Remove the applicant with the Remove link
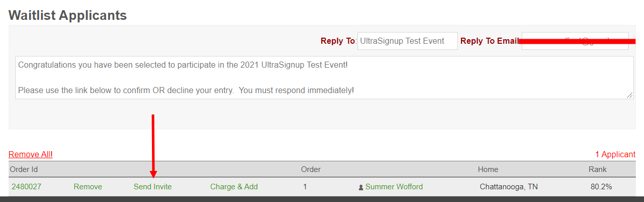 88,187
